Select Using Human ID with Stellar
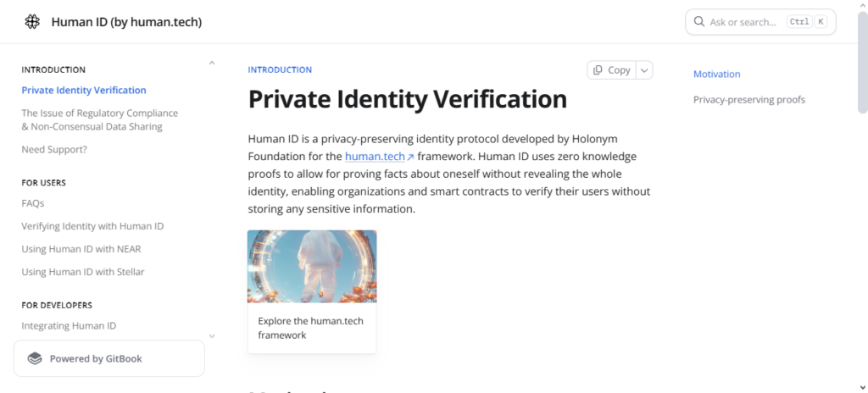 click(x=83, y=272)
